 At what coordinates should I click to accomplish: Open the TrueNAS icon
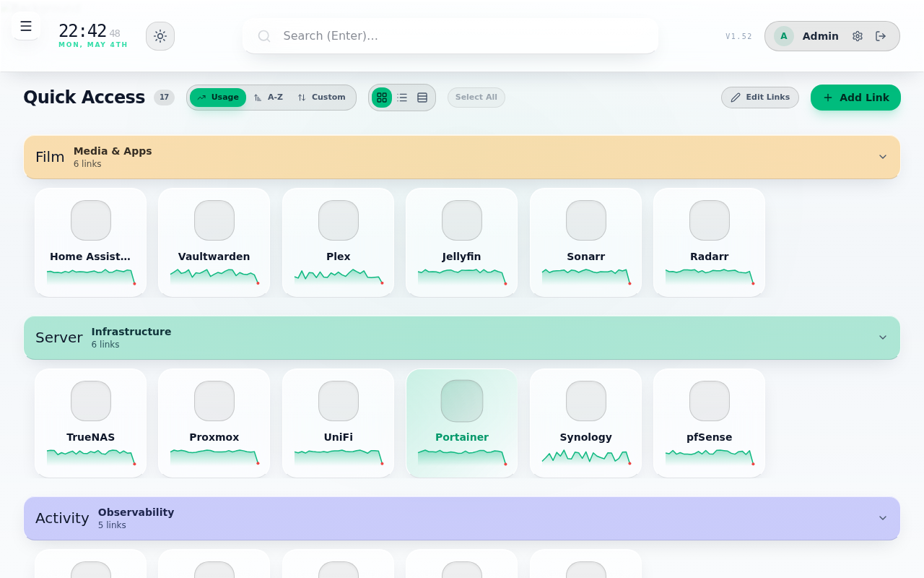91,401
